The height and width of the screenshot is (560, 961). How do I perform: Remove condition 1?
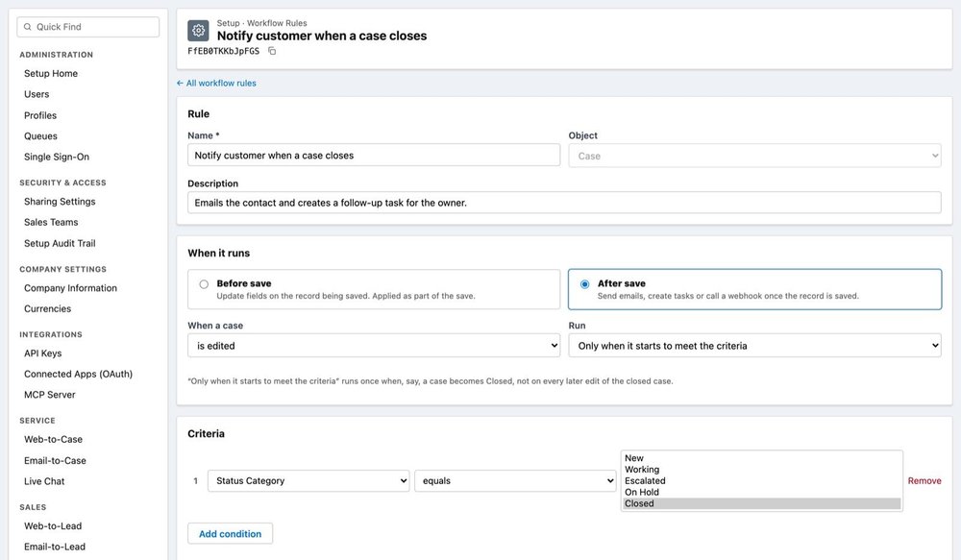click(x=924, y=481)
